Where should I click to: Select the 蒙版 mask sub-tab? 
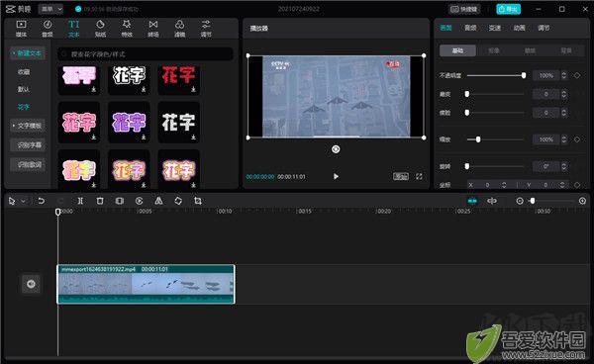tap(530, 50)
